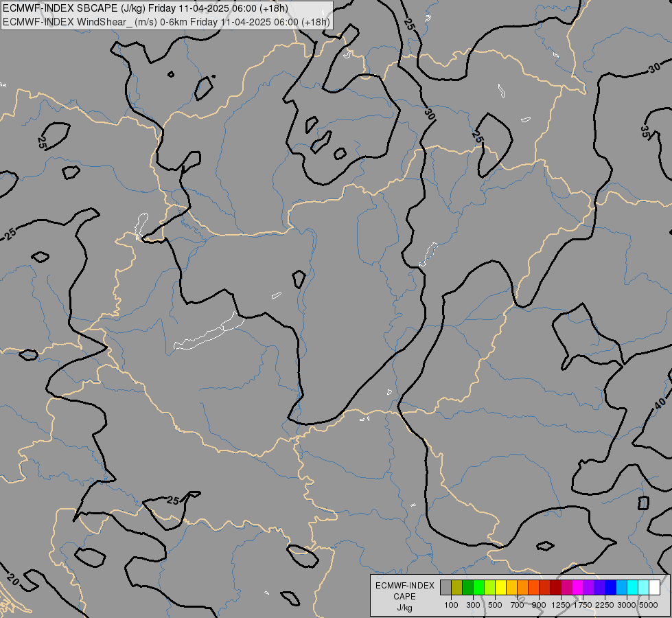Click the gray legend swatch below 100
Screen dimensions: 672x618
coord(445,587)
